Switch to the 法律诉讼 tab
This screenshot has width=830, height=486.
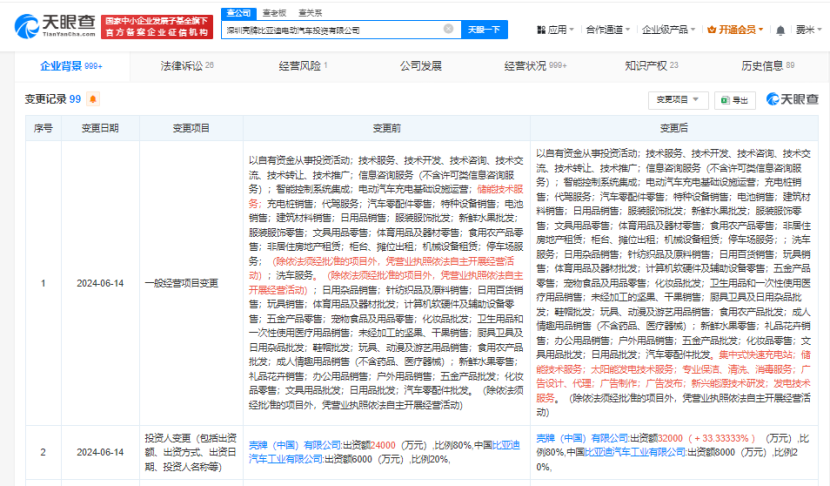pos(187,66)
